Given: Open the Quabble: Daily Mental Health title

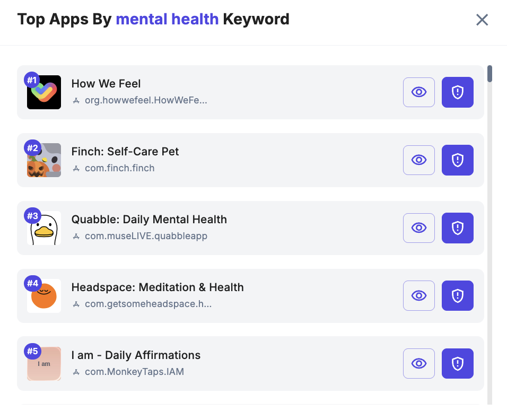Looking at the screenshot, I should [x=149, y=220].
